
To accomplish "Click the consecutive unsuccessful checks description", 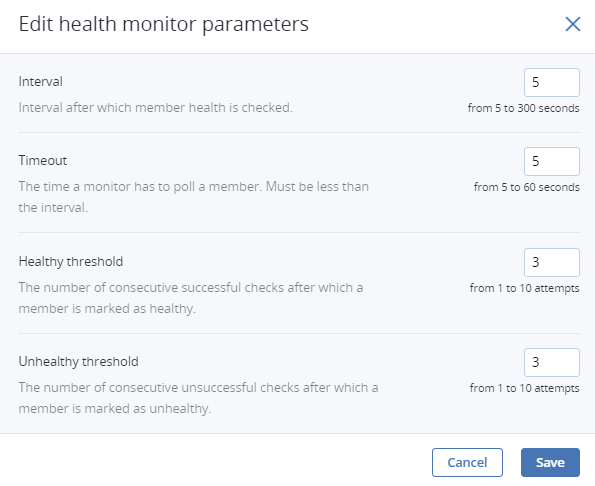I will point(198,398).
